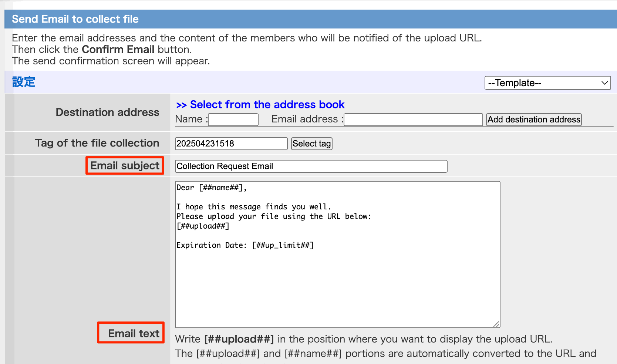Grab the message box resize handle

pyautogui.click(x=496, y=324)
